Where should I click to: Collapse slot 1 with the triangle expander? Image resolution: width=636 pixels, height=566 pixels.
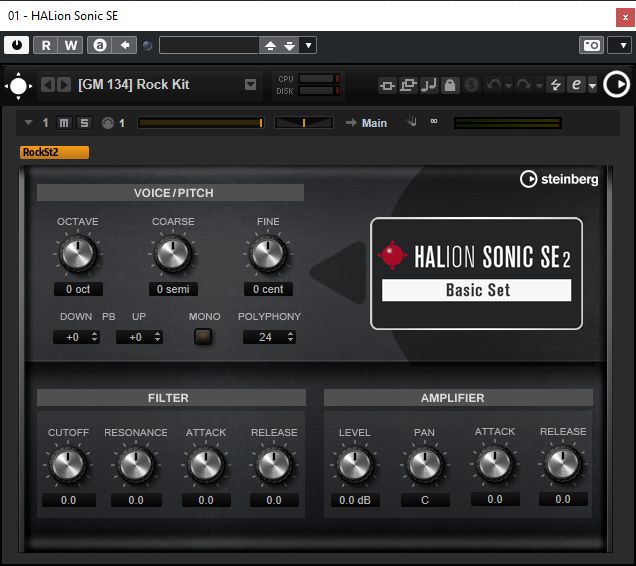(28, 123)
